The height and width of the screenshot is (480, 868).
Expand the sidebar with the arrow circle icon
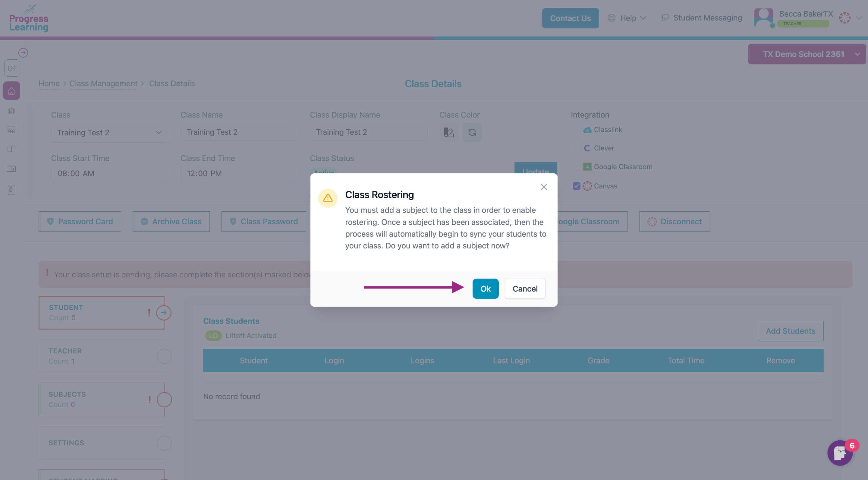pos(23,52)
